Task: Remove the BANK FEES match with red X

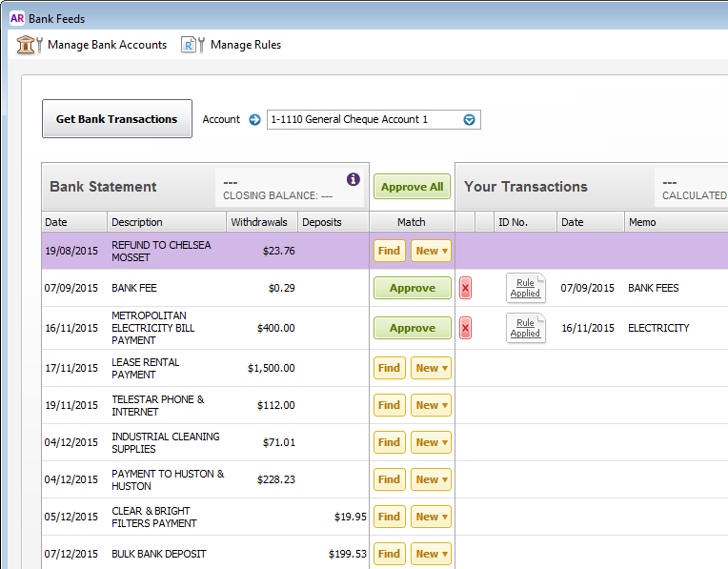Action: (465, 288)
